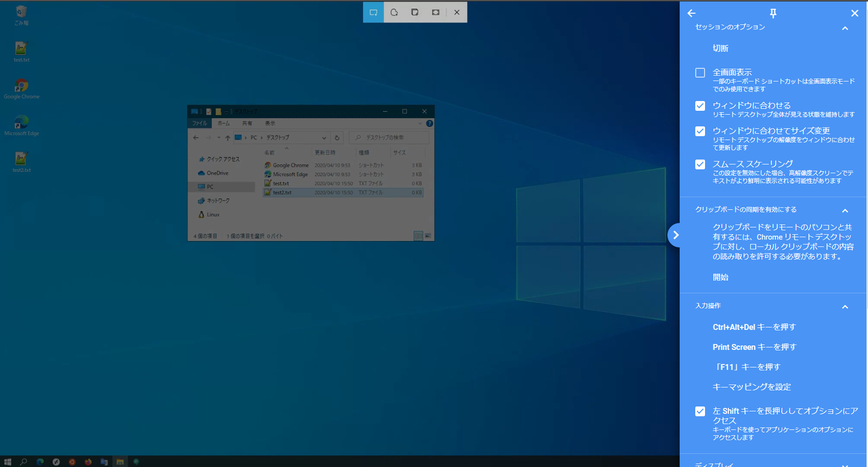Image resolution: width=868 pixels, height=467 pixels.
Task: Select Google Chrome row in Explorer list
Action: click(343, 165)
